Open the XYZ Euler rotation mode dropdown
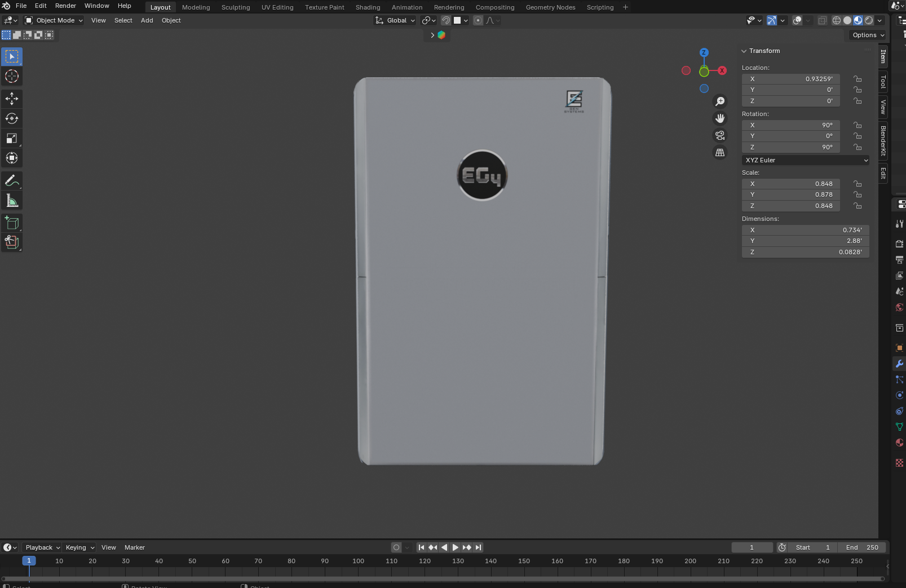The image size is (906, 588). [x=806, y=160]
